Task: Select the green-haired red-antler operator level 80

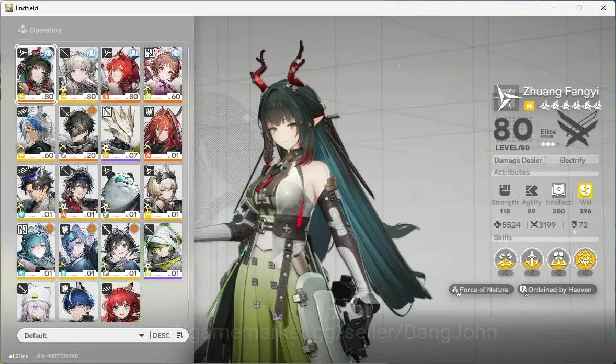Action: click(x=36, y=74)
